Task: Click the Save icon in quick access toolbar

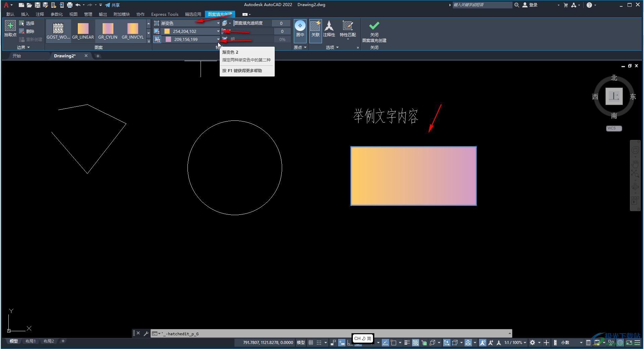Action: (x=37, y=5)
